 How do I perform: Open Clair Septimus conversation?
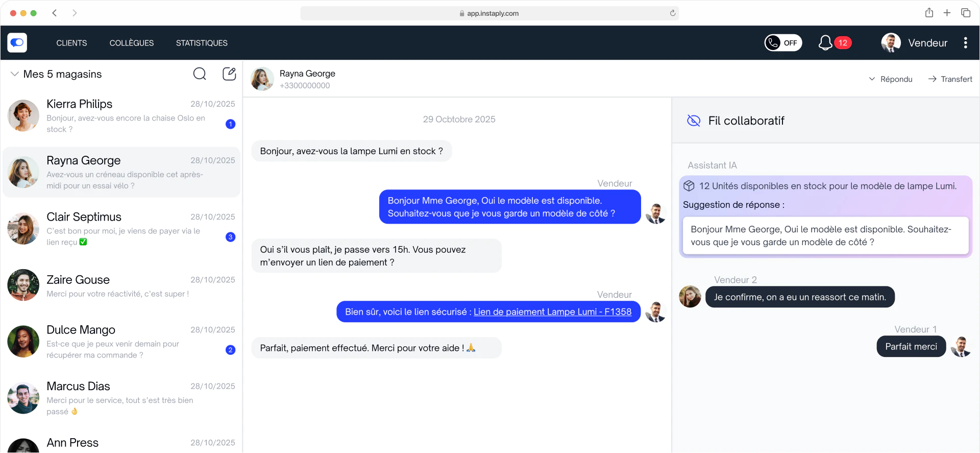click(121, 229)
